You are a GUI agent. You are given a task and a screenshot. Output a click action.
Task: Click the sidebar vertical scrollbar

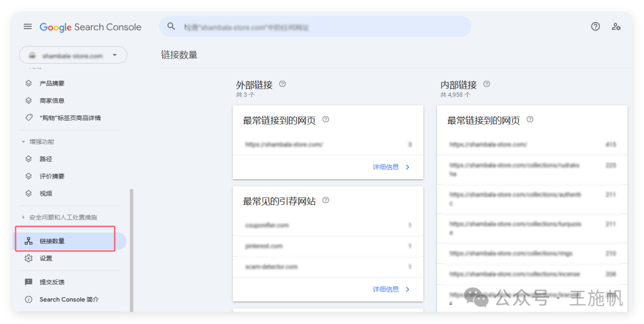click(x=131, y=250)
